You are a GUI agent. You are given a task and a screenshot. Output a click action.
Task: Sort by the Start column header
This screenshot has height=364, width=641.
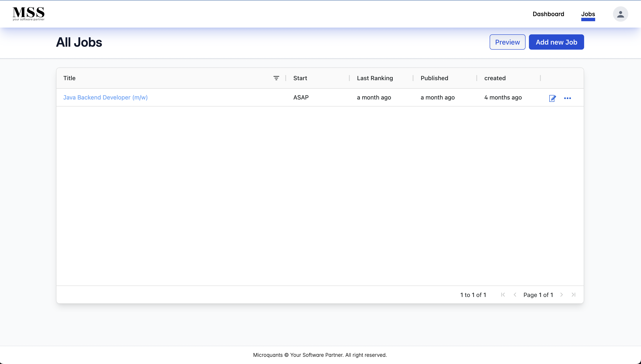(300, 78)
